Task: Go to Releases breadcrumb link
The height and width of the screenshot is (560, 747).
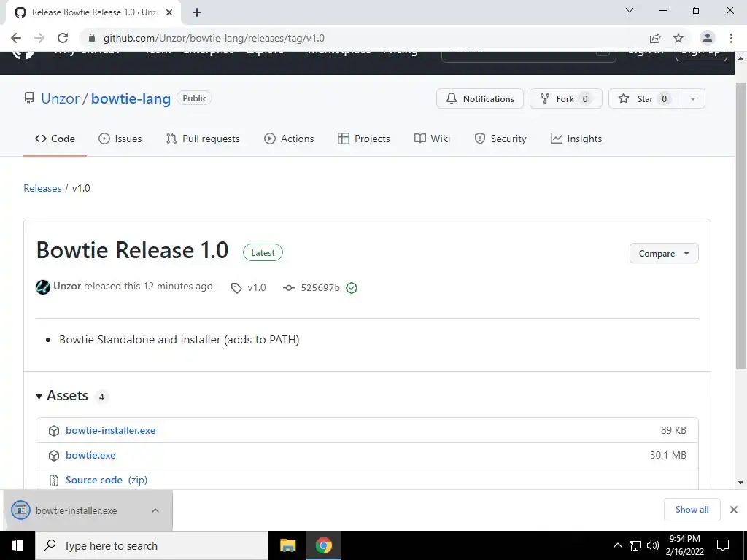Action: [x=42, y=188]
